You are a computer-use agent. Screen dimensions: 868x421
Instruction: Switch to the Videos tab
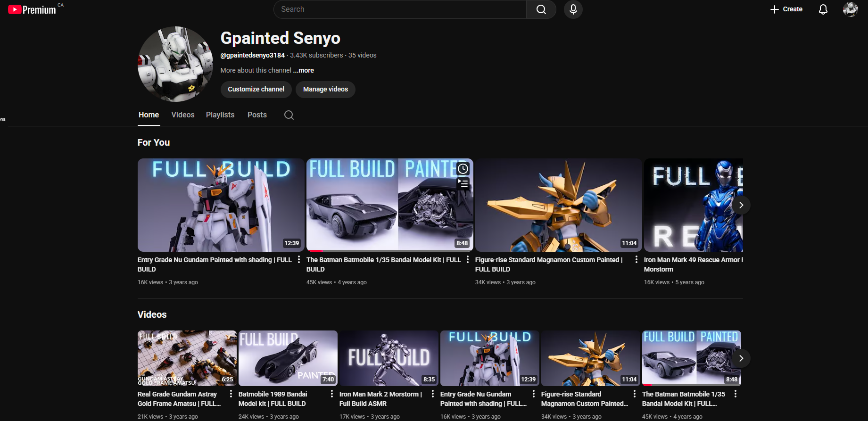click(x=183, y=115)
